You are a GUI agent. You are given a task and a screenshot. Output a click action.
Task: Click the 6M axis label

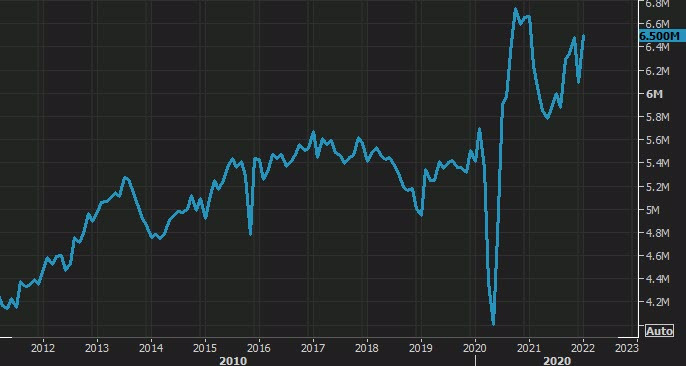point(654,94)
